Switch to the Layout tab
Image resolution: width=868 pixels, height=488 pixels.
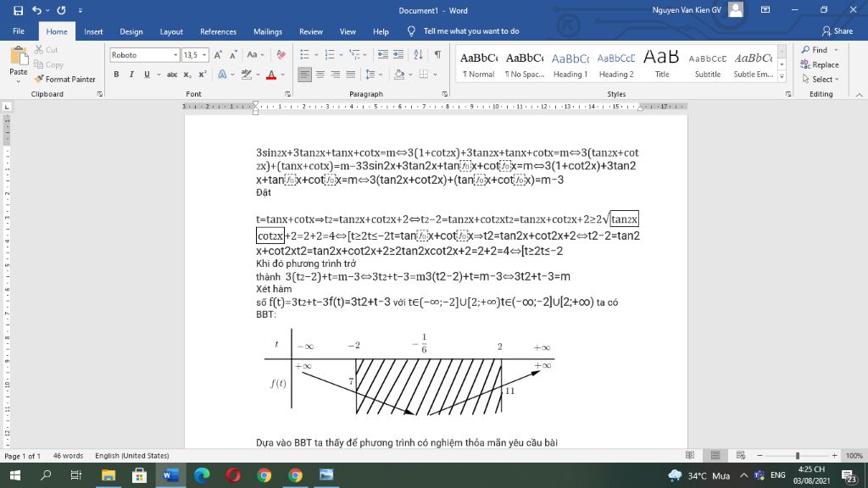[171, 31]
